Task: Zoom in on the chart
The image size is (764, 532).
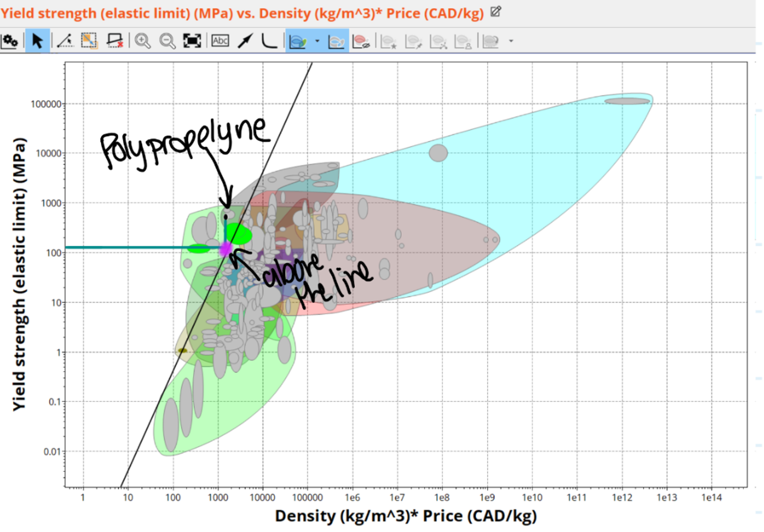Action: (x=142, y=41)
